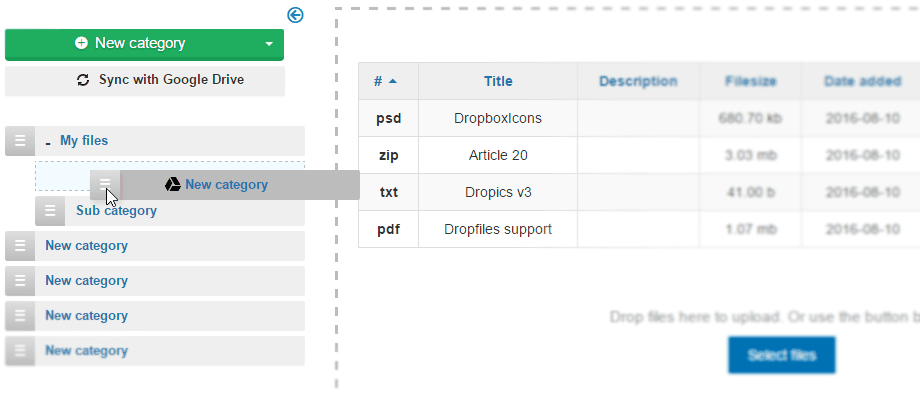Open the My files category
Viewport: 920px width, 393px height.
pos(84,141)
